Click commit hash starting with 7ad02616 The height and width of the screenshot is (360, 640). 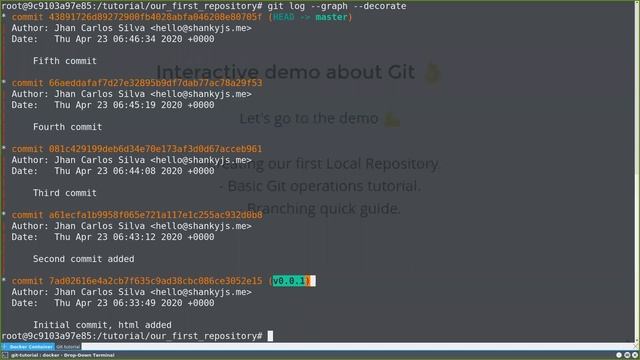(x=155, y=281)
